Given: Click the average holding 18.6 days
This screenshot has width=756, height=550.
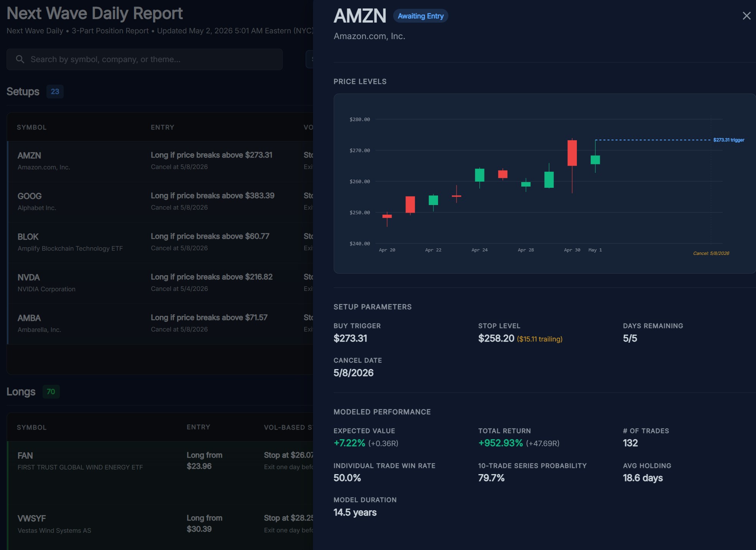Looking at the screenshot, I should tap(643, 478).
